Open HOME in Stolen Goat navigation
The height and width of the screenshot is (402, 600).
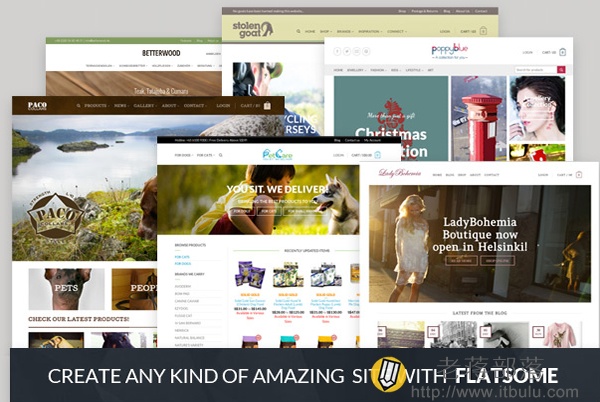click(x=310, y=31)
